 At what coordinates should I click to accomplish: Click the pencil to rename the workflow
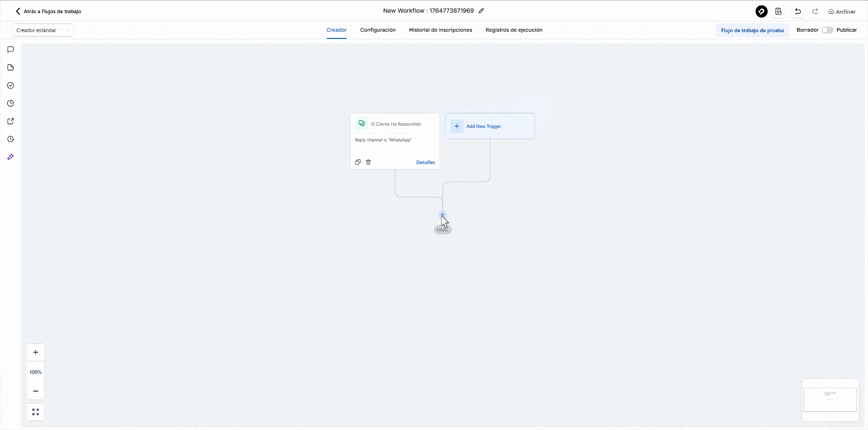[481, 11]
